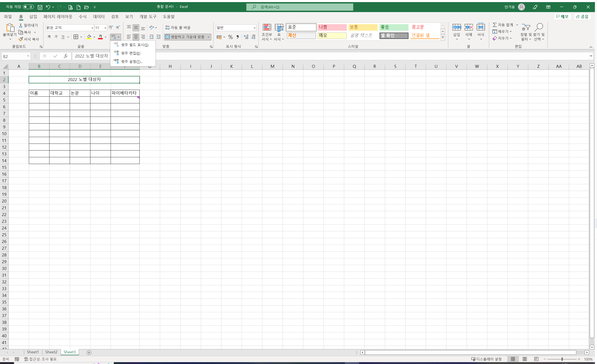The image size is (597, 364).
Task: Select the phonetic field display menu item
Action: tap(135, 45)
